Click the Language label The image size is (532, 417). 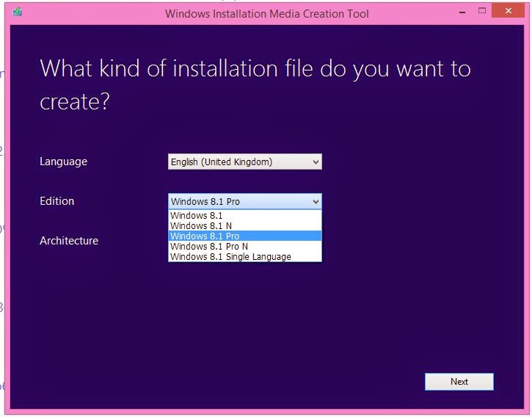[63, 162]
